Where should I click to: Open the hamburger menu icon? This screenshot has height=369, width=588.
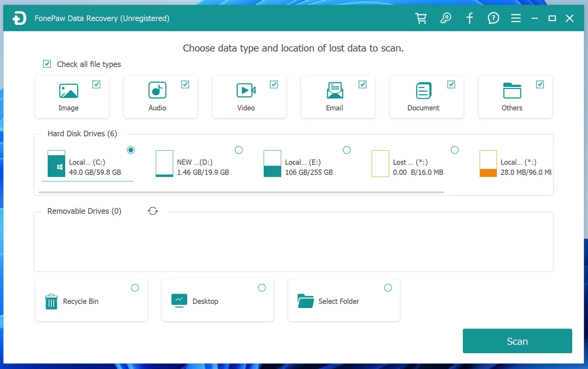[x=516, y=18]
